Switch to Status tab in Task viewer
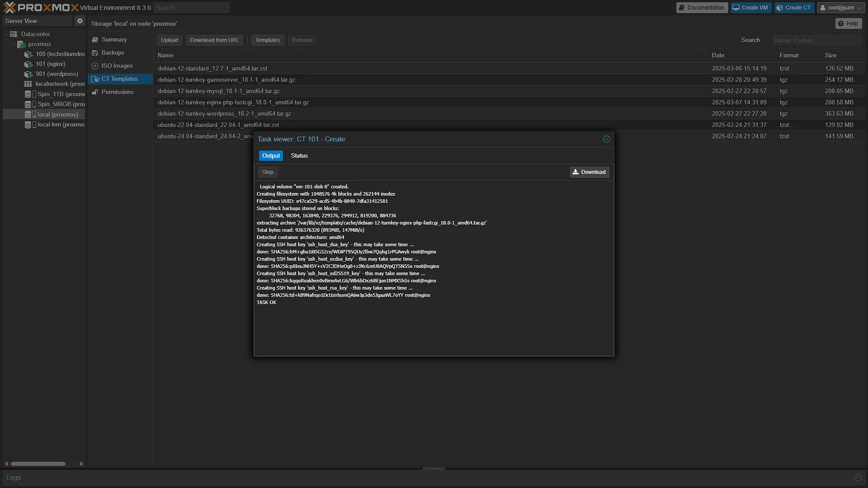This screenshot has height=488, width=868. click(x=299, y=156)
